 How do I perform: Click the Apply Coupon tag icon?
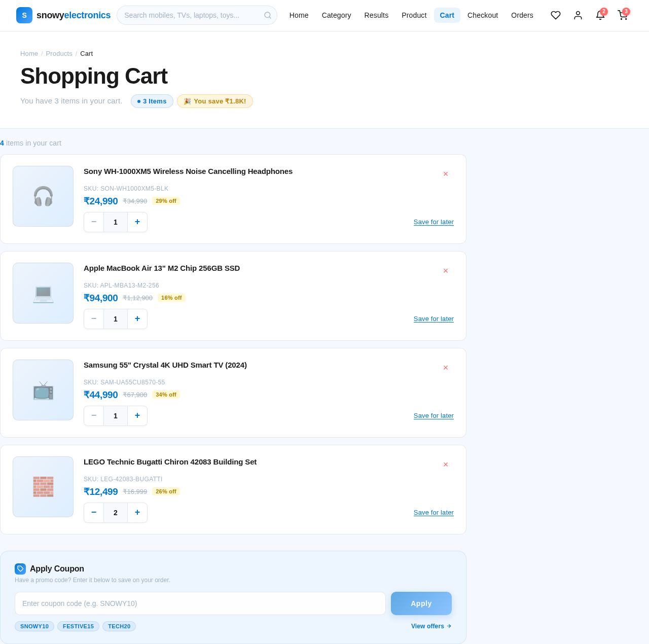coord(20,569)
